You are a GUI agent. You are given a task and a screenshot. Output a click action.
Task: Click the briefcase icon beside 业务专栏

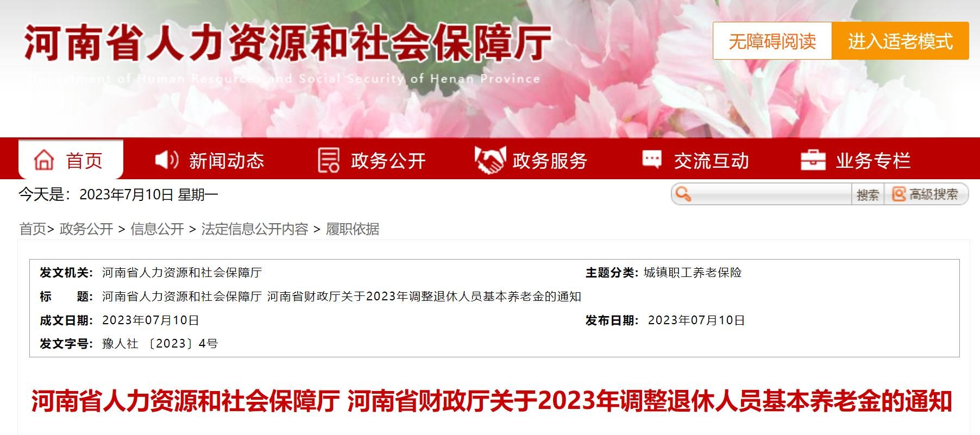813,160
